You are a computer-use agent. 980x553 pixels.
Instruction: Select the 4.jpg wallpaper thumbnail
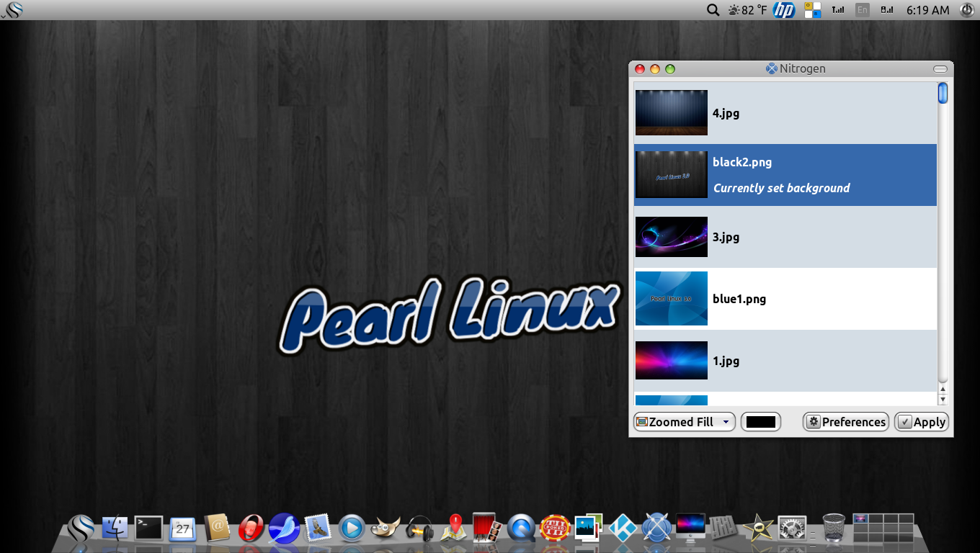pyautogui.click(x=672, y=113)
